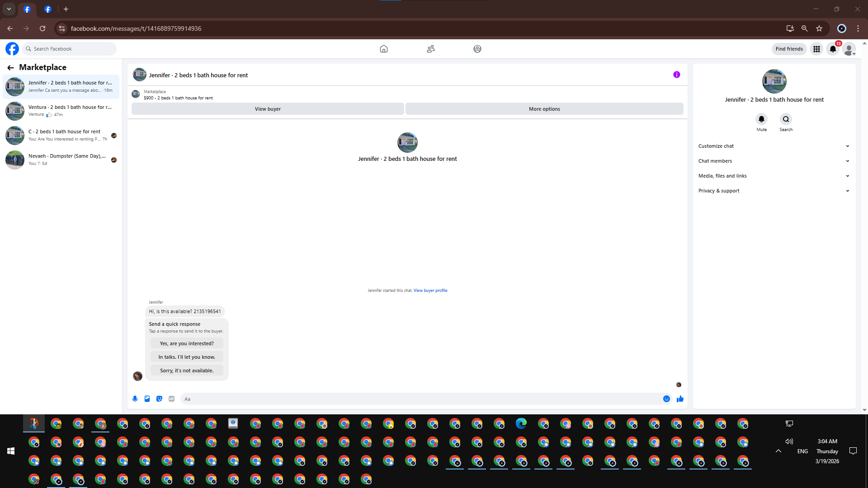868x488 pixels.
Task: Send a thumbs up like
Action: (x=680, y=399)
